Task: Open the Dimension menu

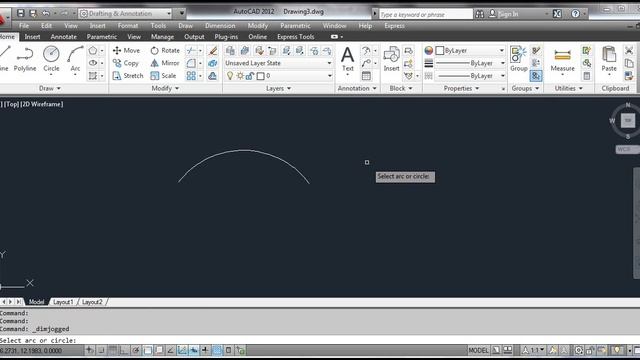Action: click(220, 26)
